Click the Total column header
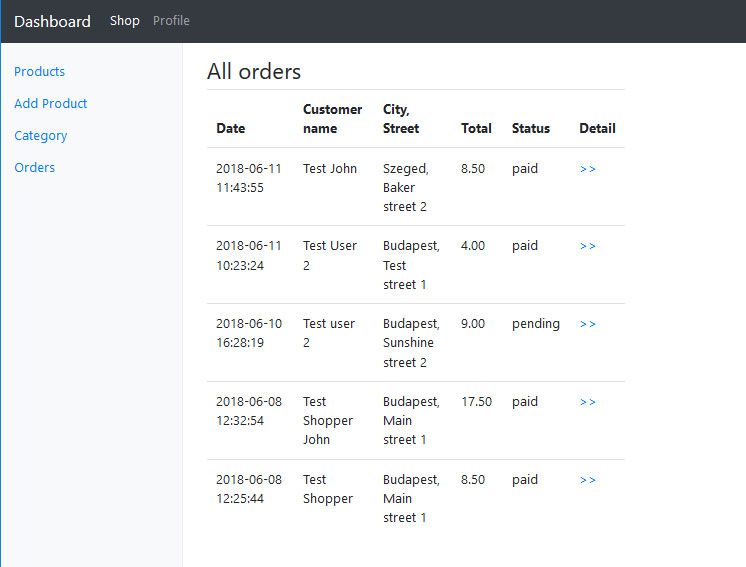 coord(476,129)
